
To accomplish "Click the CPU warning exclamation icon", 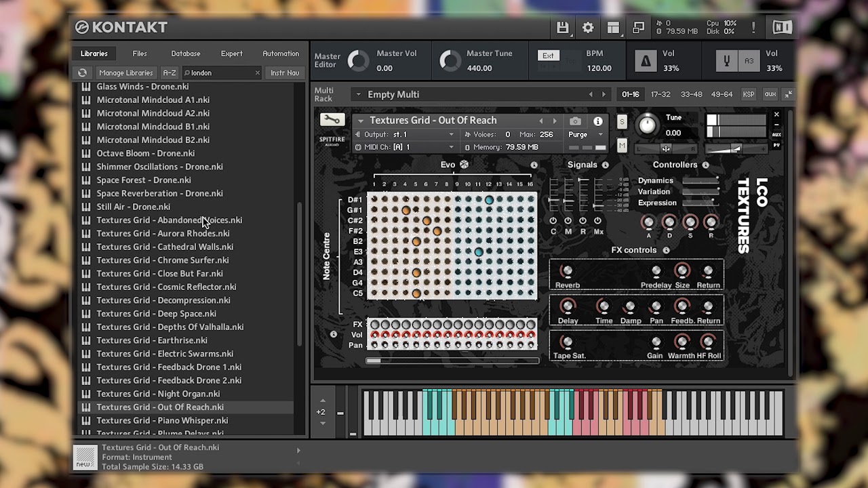I will pyautogui.click(x=753, y=28).
